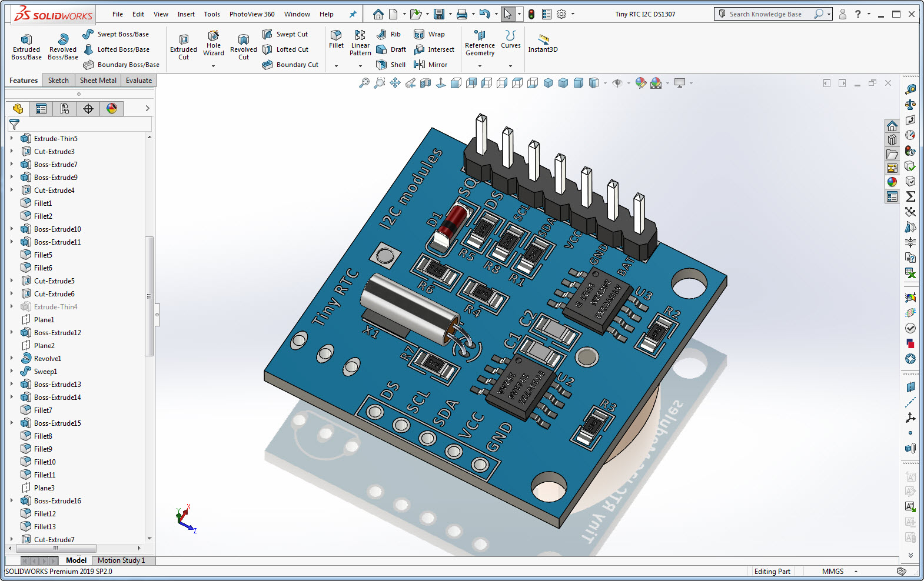The height and width of the screenshot is (581, 924).
Task: Activate the Fillet tool
Action: pyautogui.click(x=336, y=39)
